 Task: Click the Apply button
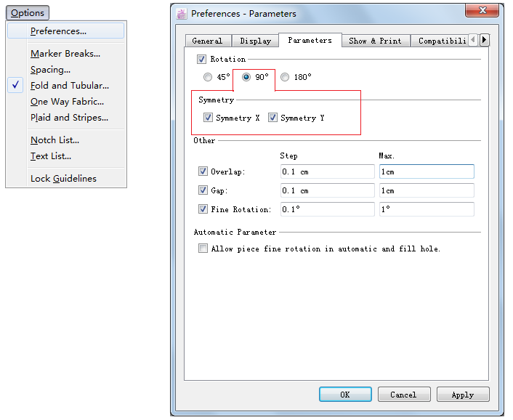[462, 395]
